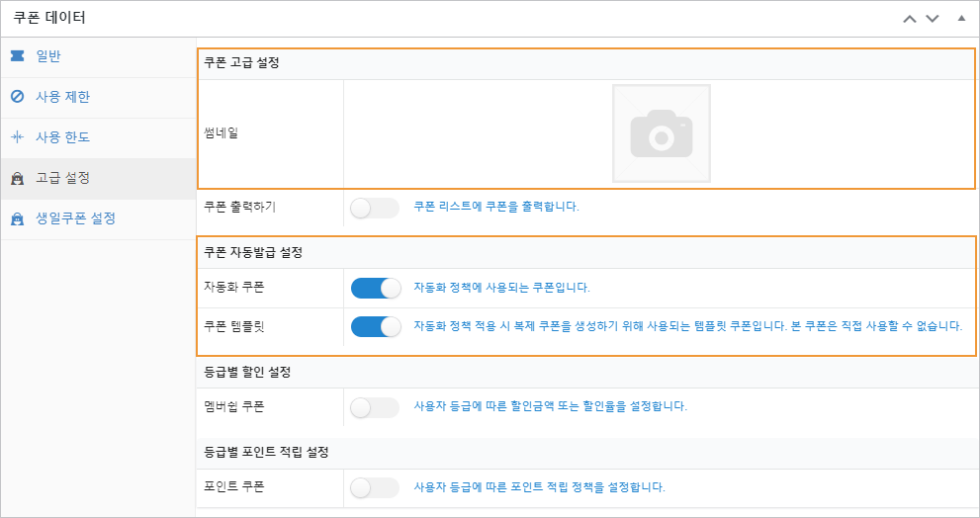Click the limit icon beside 사용 한도
This screenshot has height=518, width=980.
[18, 137]
